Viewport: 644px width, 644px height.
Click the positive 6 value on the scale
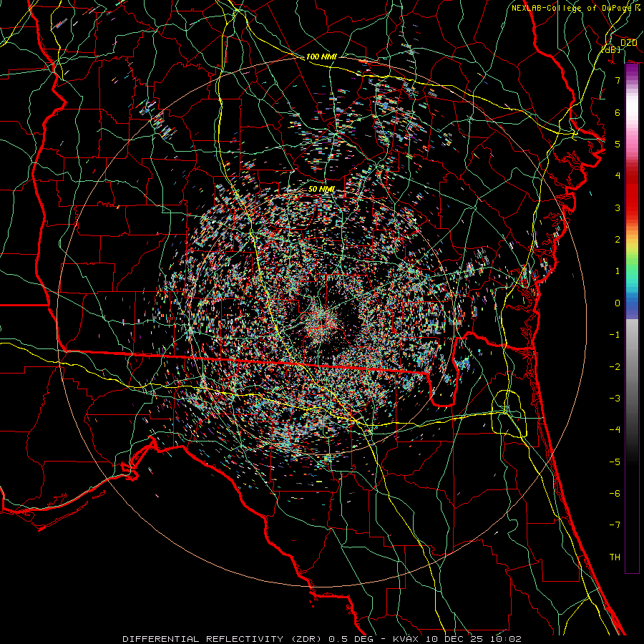coord(618,112)
